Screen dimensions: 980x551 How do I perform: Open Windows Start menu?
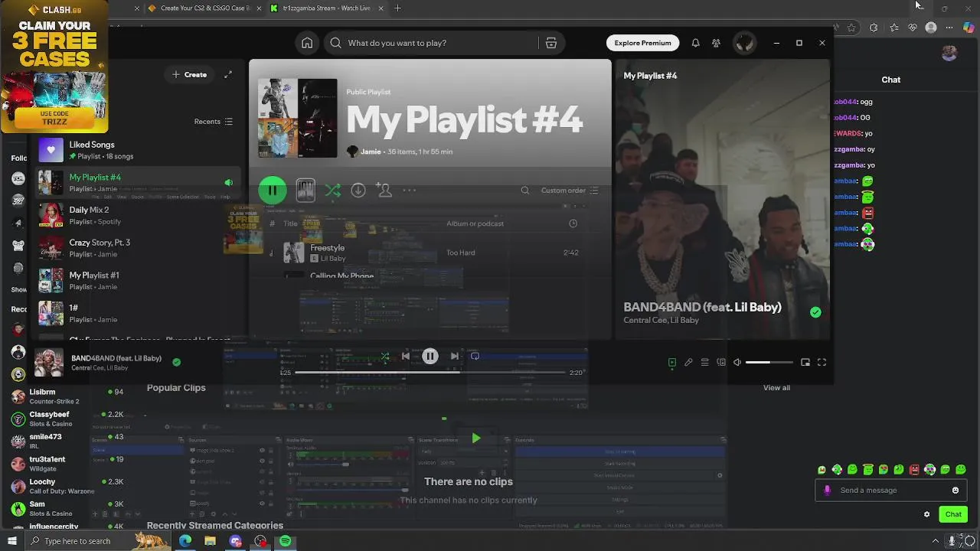tap(11, 541)
